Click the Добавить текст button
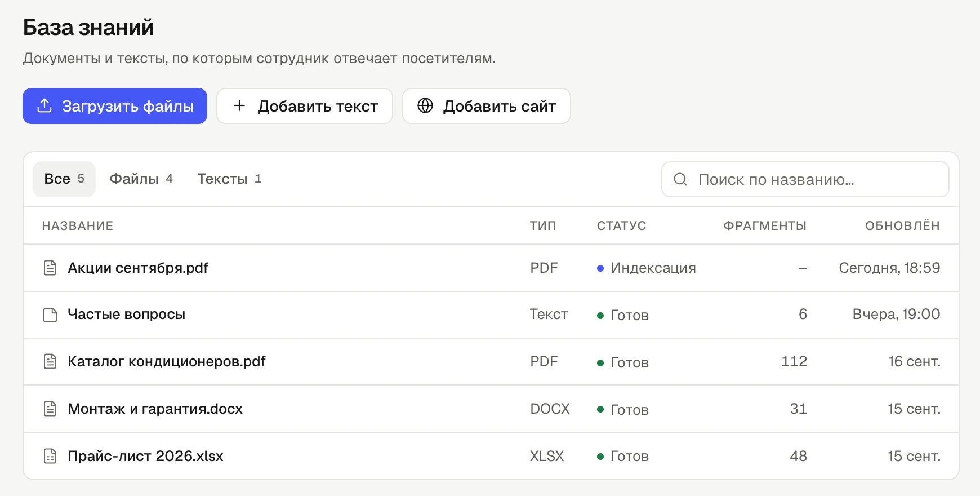This screenshot has height=496, width=980. (305, 106)
